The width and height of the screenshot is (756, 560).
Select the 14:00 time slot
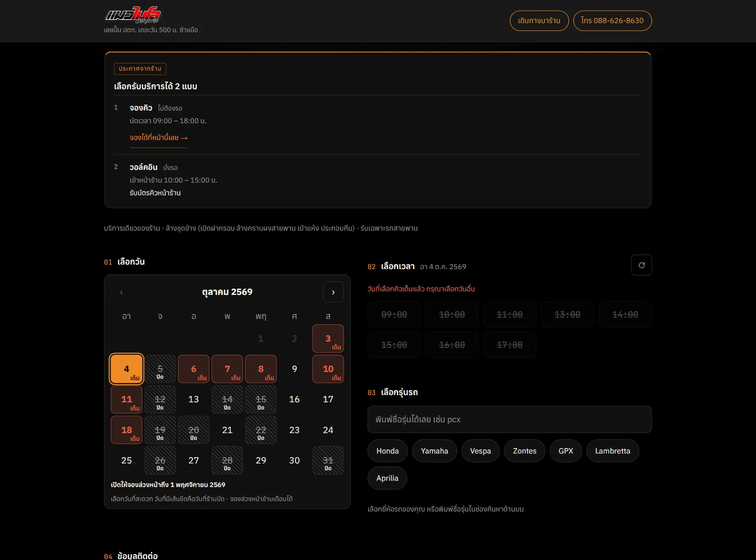tap(625, 314)
